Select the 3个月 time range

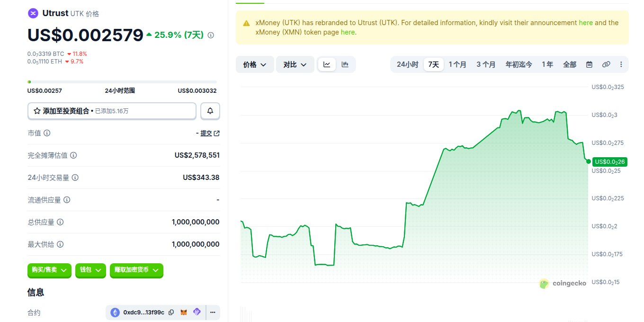[x=486, y=64]
